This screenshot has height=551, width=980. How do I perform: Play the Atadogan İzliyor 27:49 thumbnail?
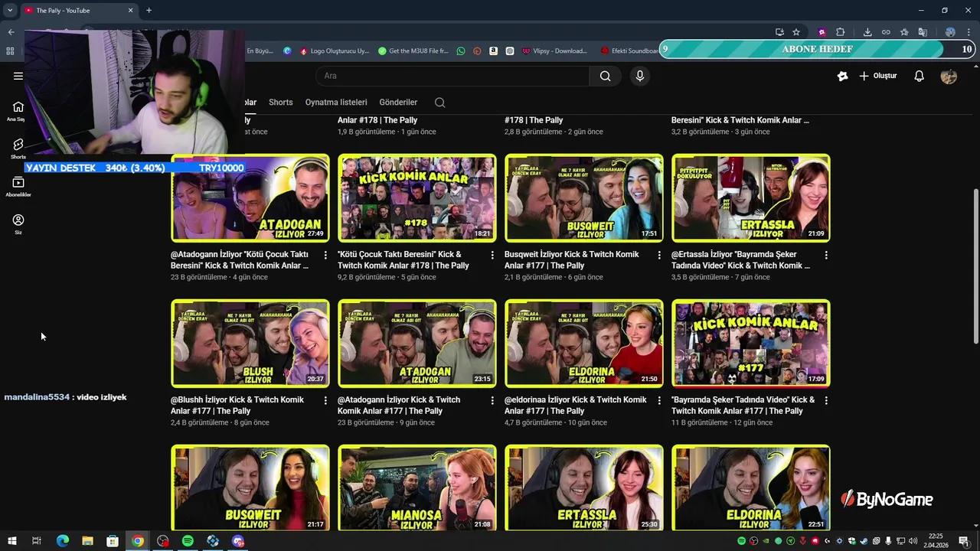pyautogui.click(x=250, y=198)
